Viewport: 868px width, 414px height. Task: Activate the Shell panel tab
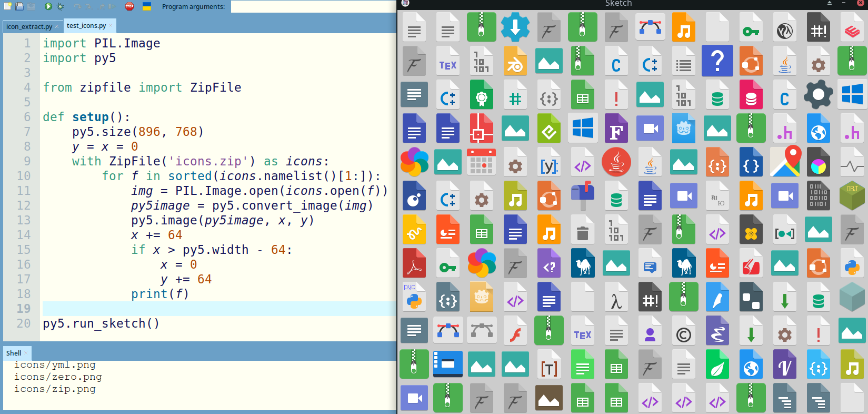tap(14, 353)
